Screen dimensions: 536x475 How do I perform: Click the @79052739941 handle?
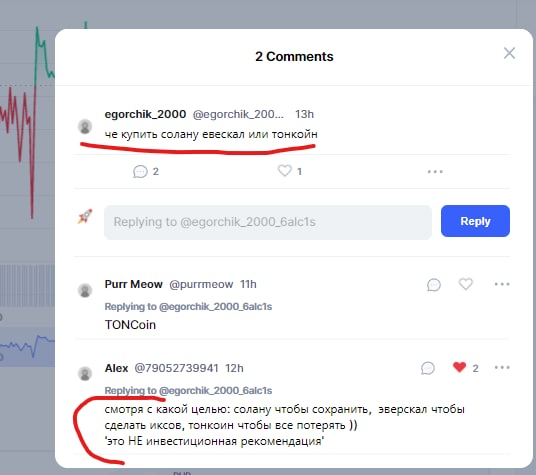[176, 368]
